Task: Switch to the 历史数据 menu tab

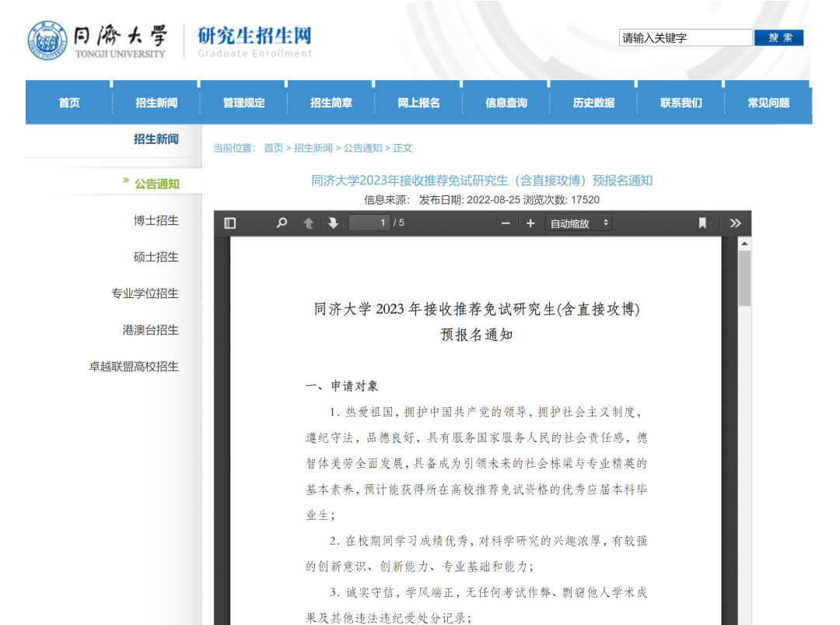Action: coord(591,102)
